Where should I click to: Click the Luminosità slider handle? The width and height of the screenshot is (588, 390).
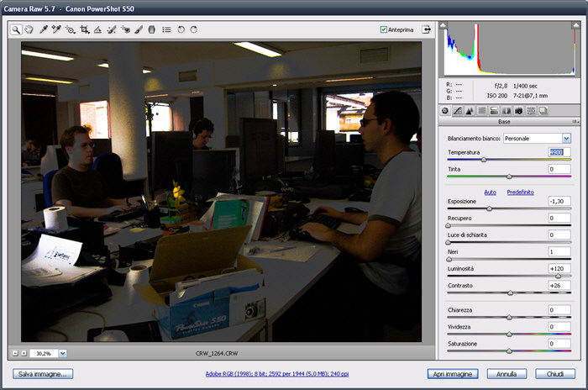click(558, 277)
